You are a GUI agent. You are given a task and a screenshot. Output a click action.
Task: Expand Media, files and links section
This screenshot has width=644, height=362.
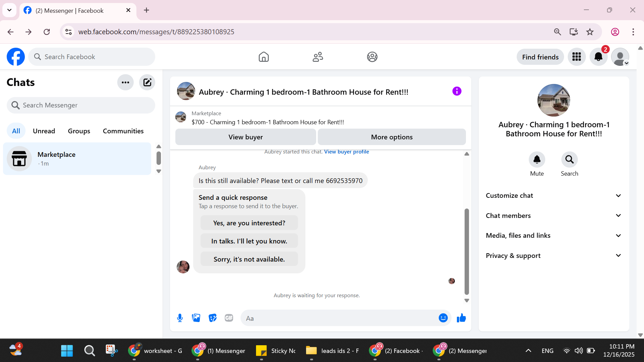click(554, 235)
